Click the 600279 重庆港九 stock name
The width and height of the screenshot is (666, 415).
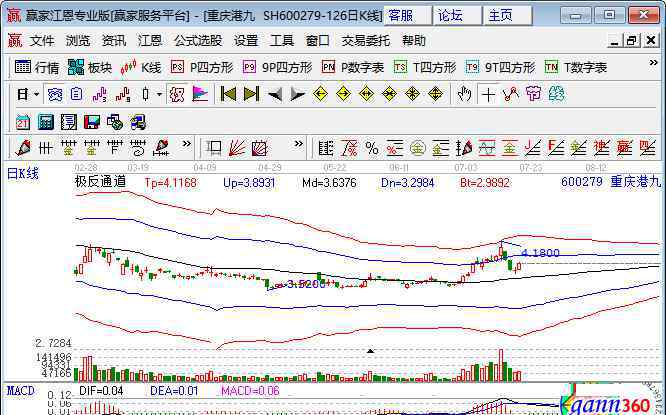tap(611, 182)
